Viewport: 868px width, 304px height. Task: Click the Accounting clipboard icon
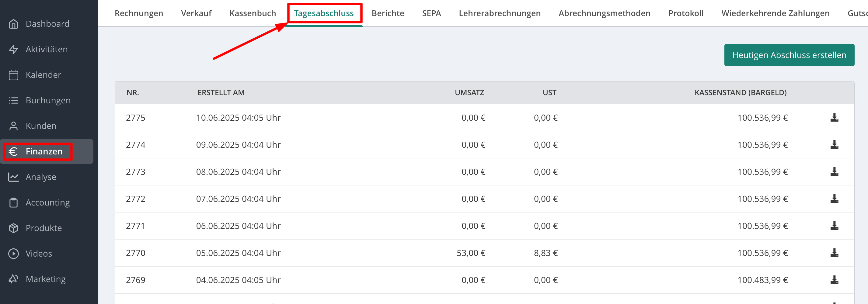coord(13,203)
